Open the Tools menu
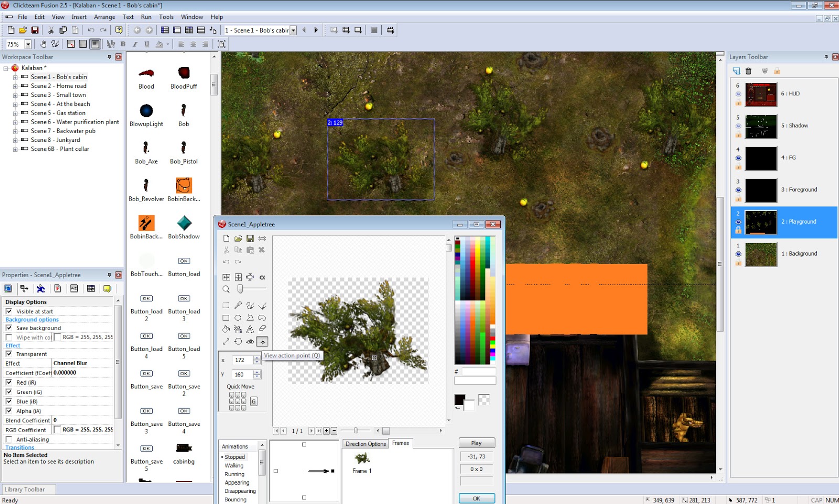 point(166,17)
